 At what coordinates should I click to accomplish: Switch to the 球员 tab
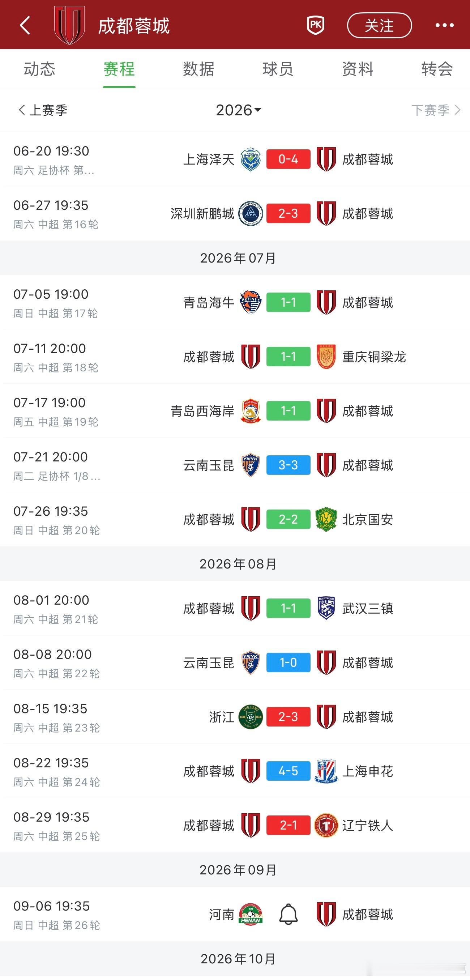278,69
